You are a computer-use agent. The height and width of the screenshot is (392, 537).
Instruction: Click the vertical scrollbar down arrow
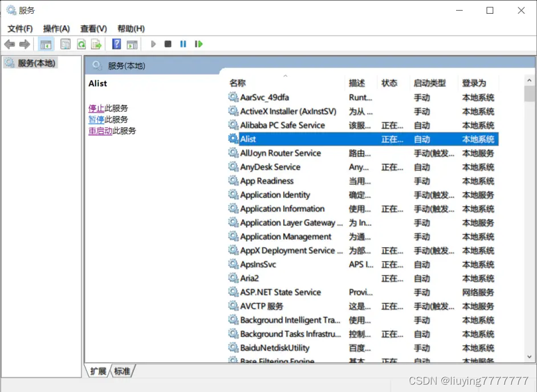[530, 357]
